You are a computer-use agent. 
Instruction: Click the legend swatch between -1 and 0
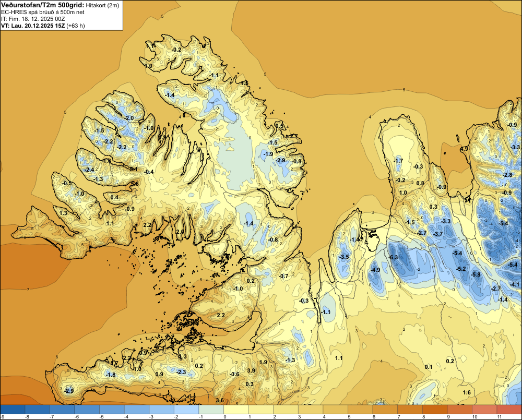[x=211, y=410]
